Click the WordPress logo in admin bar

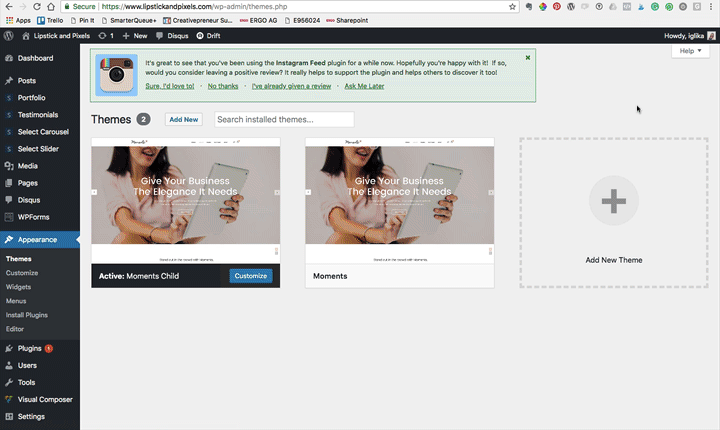tap(9, 35)
